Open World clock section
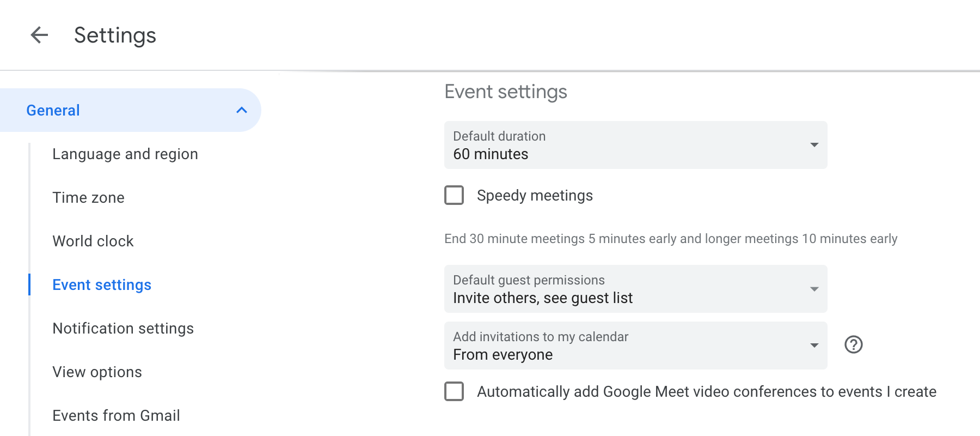This screenshot has width=980, height=436. 93,241
